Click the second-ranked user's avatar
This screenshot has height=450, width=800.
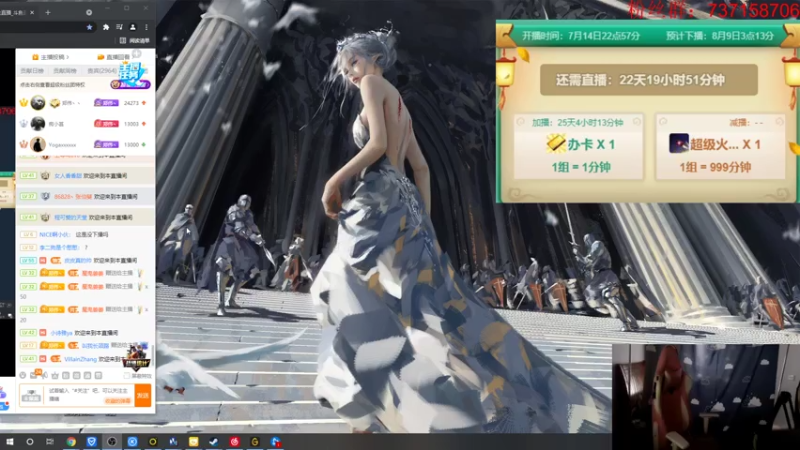click(x=38, y=123)
